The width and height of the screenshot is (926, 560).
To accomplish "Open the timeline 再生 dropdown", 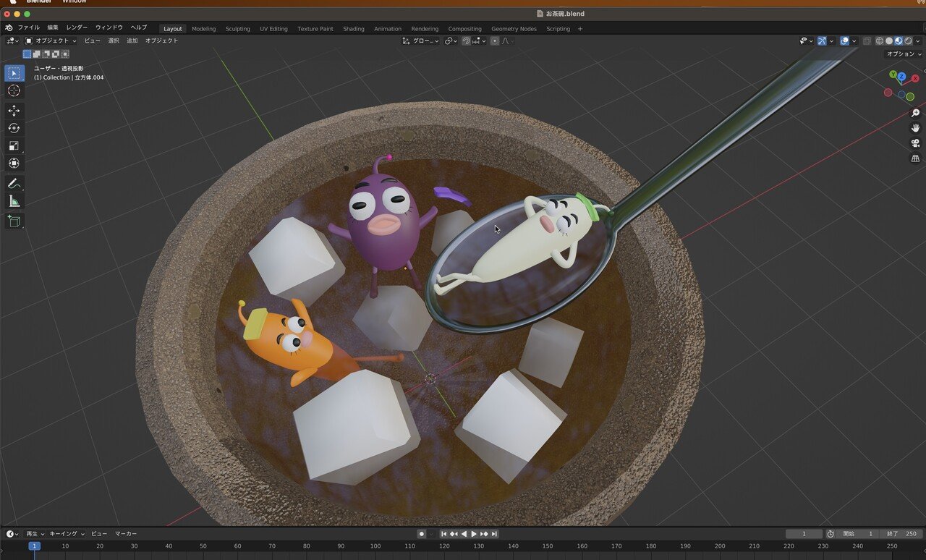I will click(x=35, y=534).
